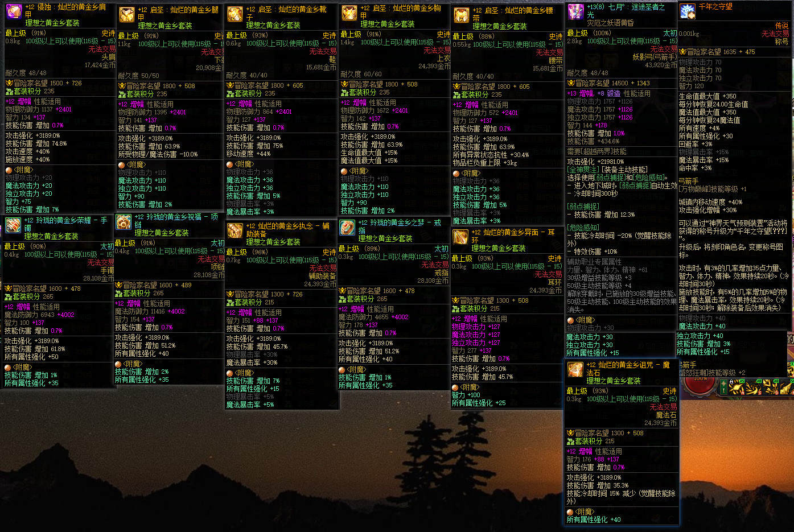Select the 黄金乡腿甲 leg armor icon

point(126,14)
